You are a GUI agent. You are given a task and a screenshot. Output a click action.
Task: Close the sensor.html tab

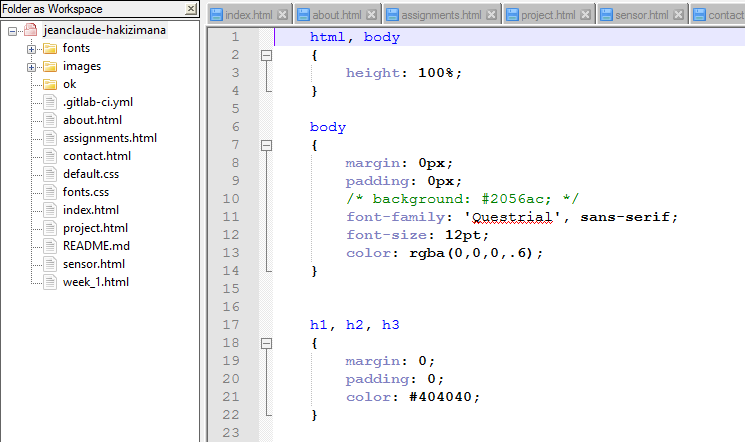point(678,15)
